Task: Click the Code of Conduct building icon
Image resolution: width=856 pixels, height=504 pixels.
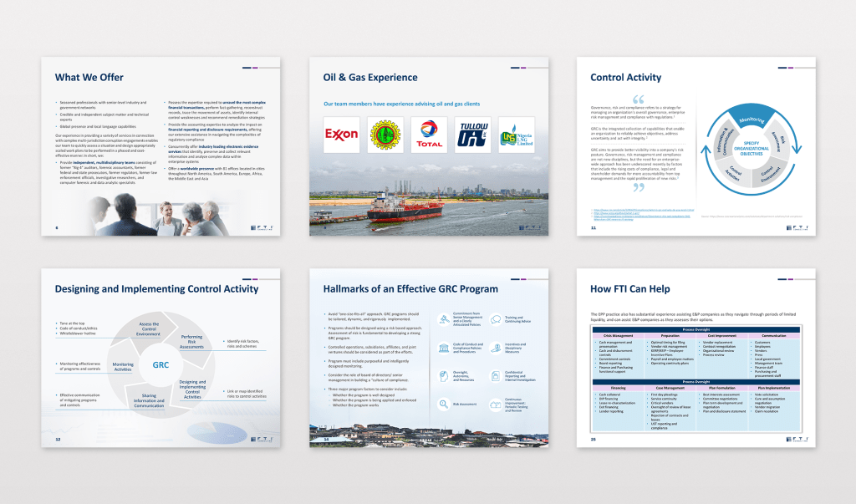Action: (443, 346)
